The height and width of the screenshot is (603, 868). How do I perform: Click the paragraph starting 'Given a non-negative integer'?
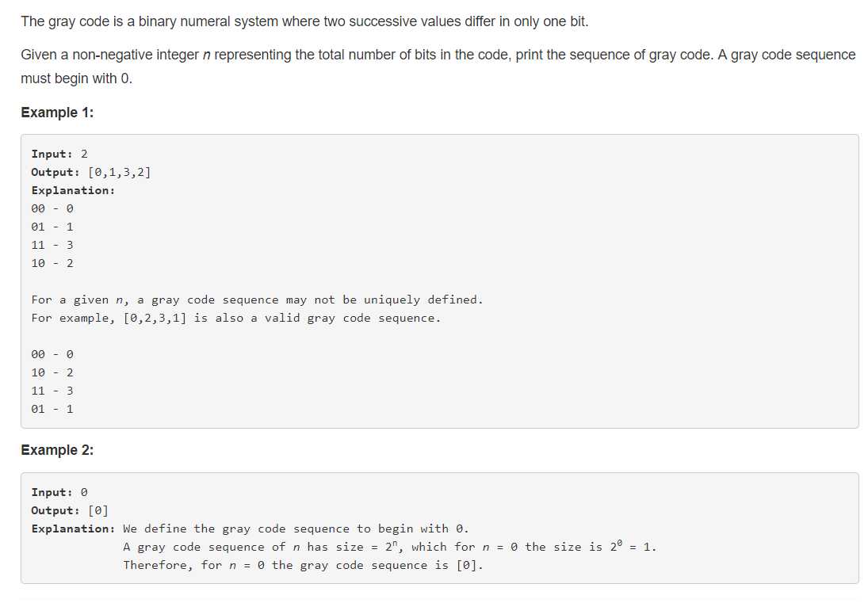tap(438, 55)
